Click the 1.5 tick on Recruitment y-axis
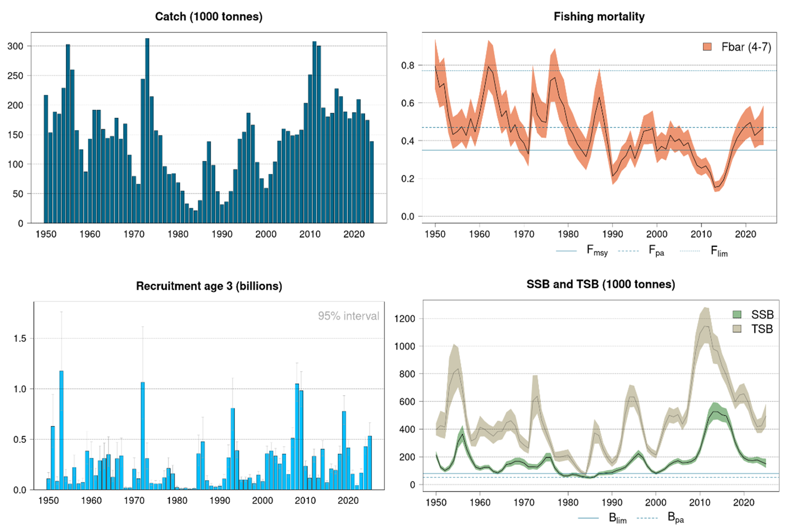The image size is (795, 532). tap(20, 338)
